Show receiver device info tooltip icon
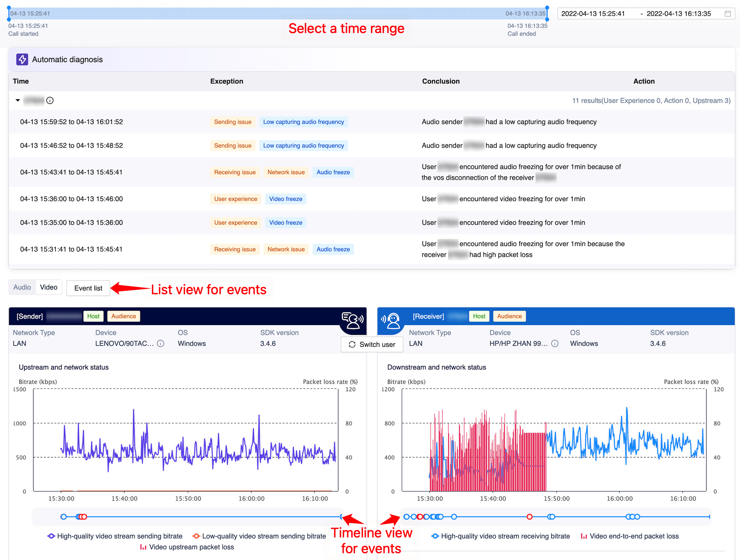The height and width of the screenshot is (560, 740). pyautogui.click(x=555, y=344)
